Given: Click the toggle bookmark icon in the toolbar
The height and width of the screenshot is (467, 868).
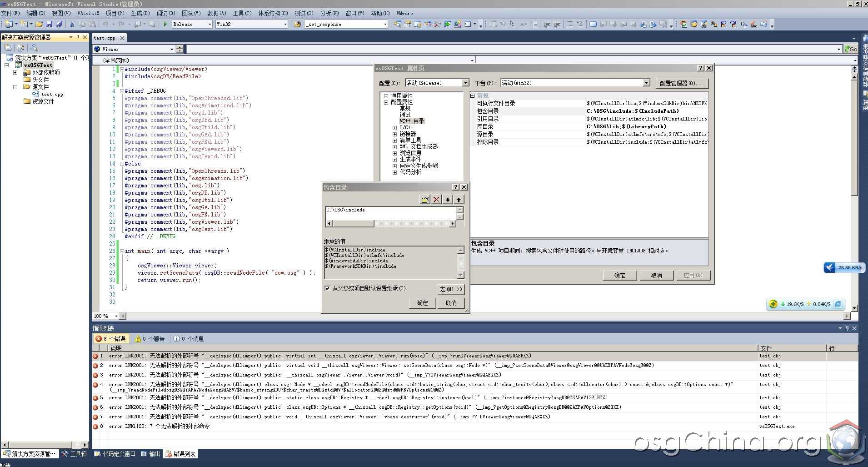Looking at the screenshot, I should pyautogui.click(x=593, y=24).
